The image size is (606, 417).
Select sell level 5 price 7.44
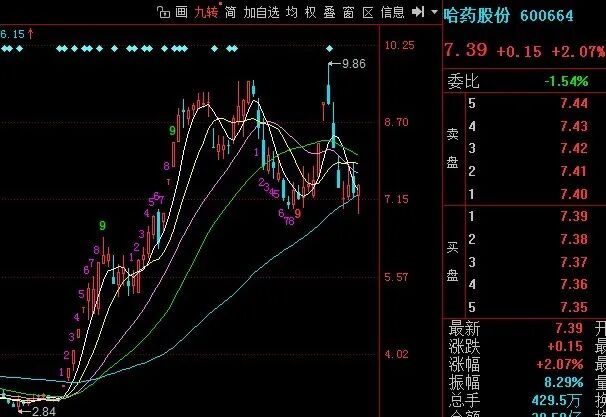574,103
